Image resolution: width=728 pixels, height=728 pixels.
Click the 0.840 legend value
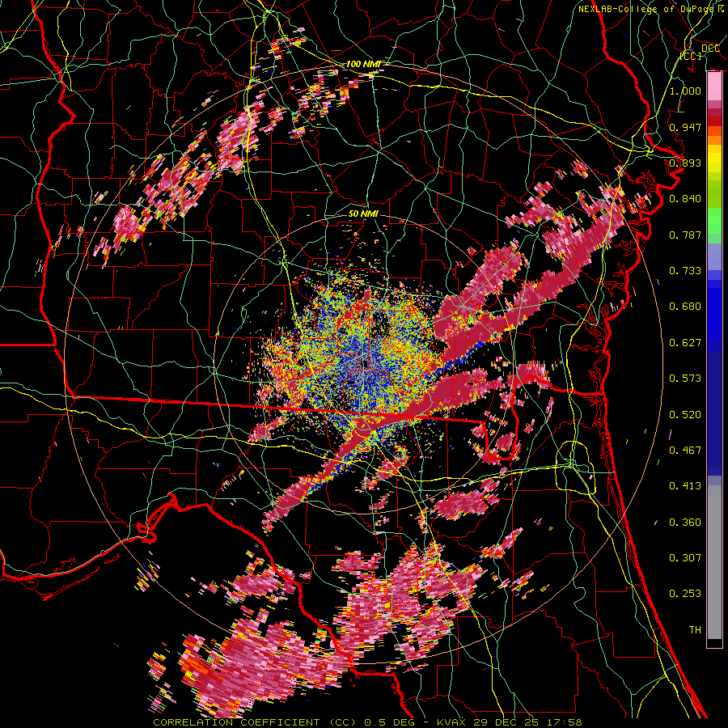pos(685,199)
